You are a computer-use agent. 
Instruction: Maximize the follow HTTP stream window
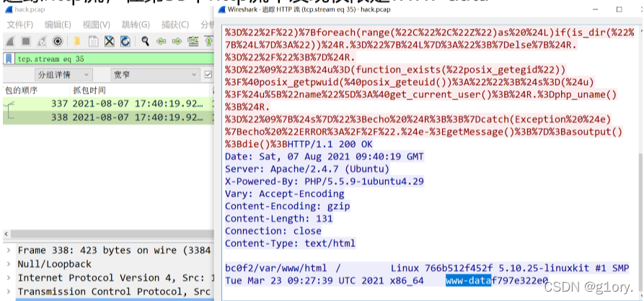619,9
